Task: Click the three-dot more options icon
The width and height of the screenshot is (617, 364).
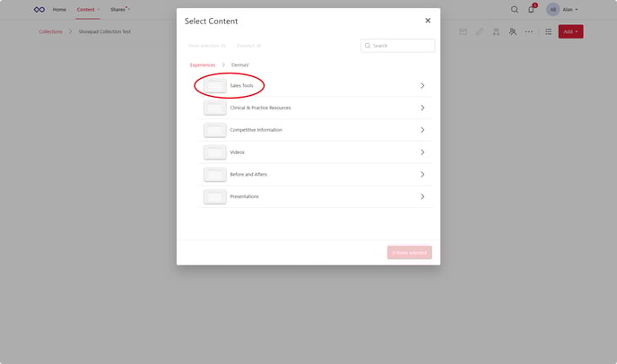Action: point(529,31)
